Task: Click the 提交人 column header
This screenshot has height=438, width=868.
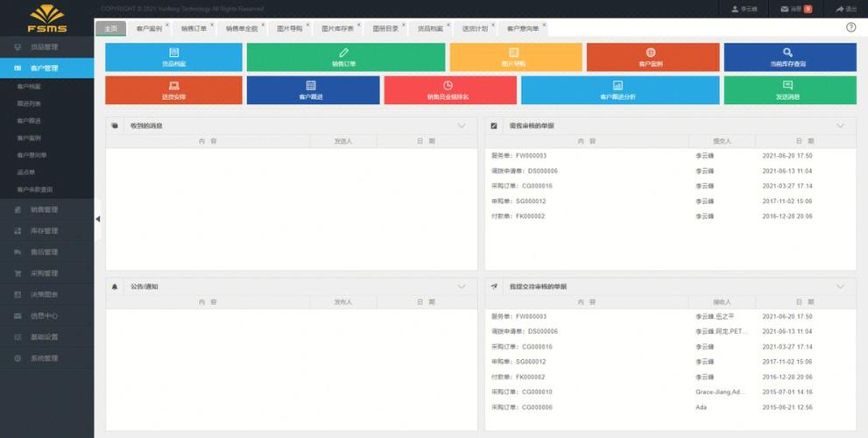Action: click(x=722, y=141)
